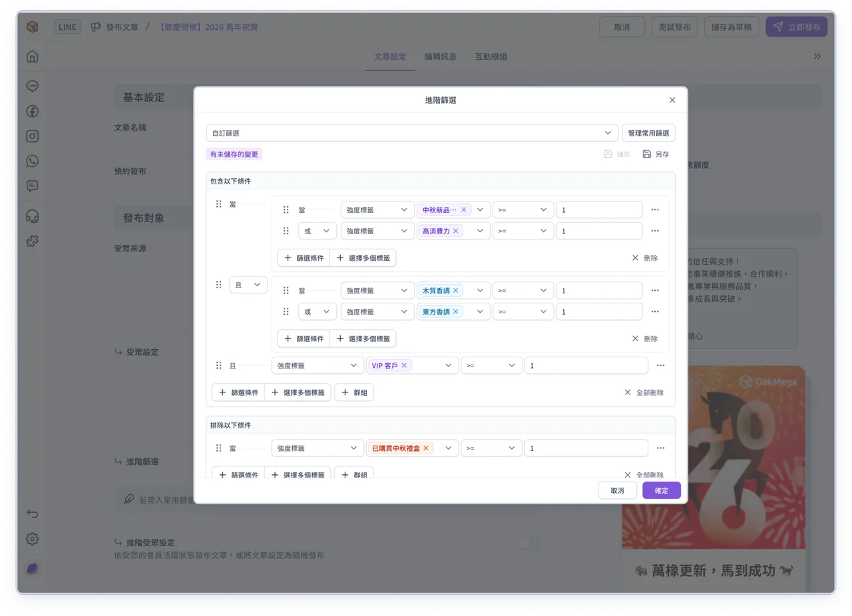Switch to 編輯訊息 tab
852x616 pixels.
(x=441, y=57)
